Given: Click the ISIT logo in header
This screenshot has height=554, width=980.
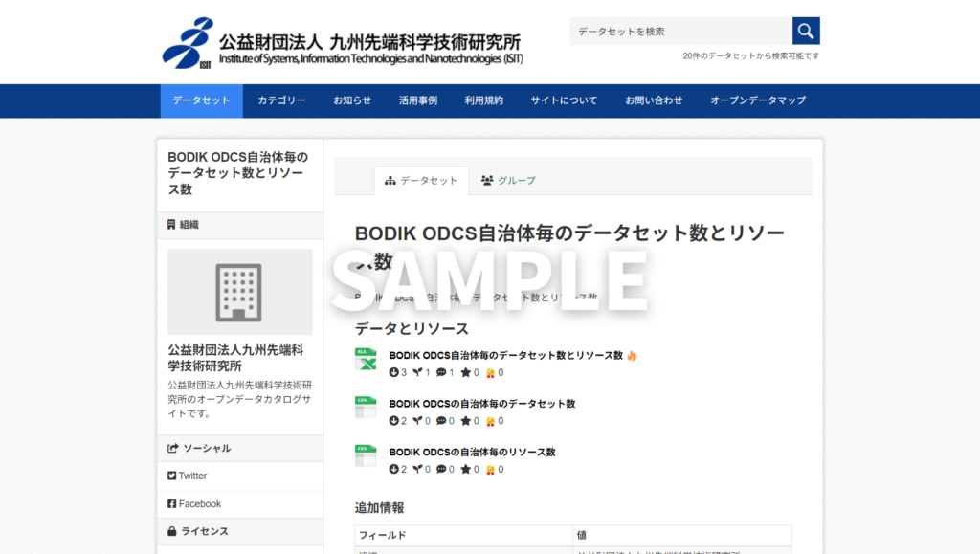Looking at the screenshot, I should coord(343,42).
